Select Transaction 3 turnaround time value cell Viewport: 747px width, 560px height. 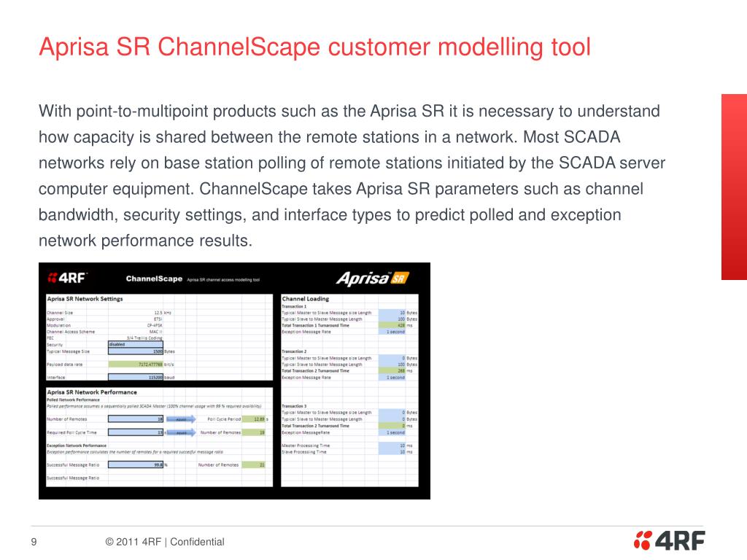coord(392,426)
